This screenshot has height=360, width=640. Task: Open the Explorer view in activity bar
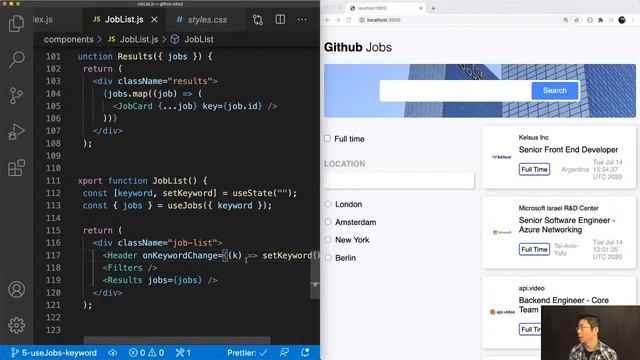(16, 23)
